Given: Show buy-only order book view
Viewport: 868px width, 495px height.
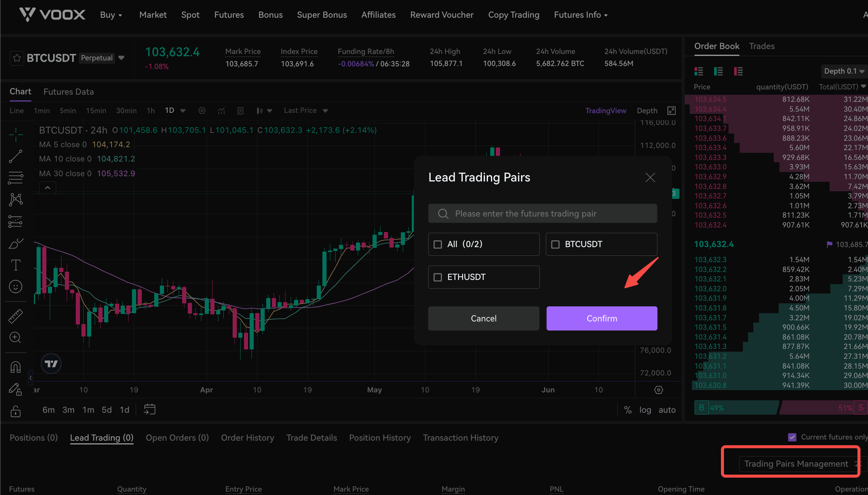Looking at the screenshot, I should (718, 71).
